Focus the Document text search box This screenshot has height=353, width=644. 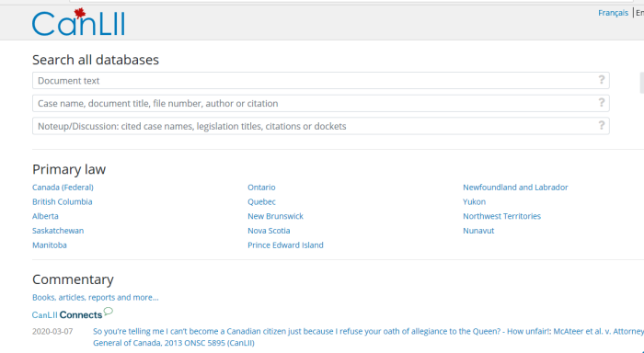[321, 81]
